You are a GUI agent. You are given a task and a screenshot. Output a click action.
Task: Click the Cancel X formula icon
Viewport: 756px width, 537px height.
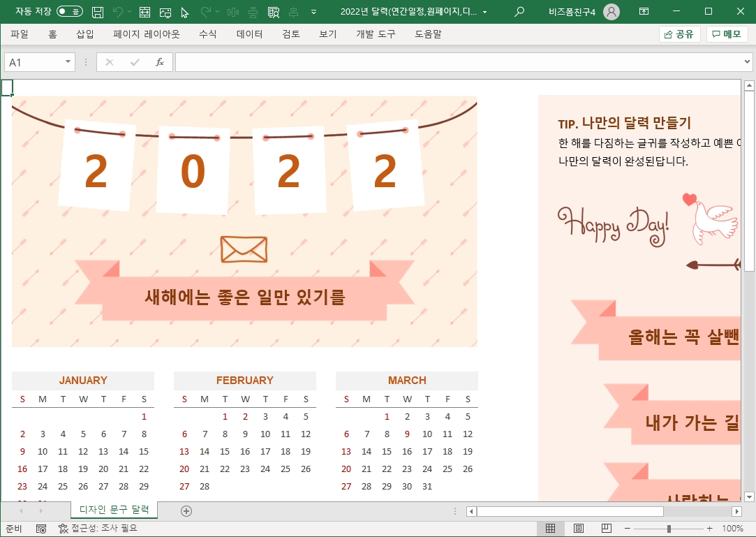[x=110, y=62]
